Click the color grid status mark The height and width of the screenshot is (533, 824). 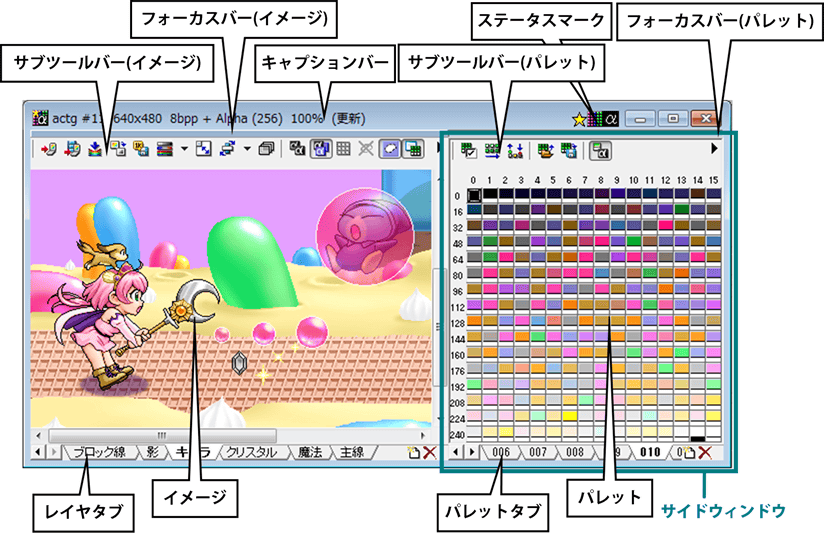594,119
